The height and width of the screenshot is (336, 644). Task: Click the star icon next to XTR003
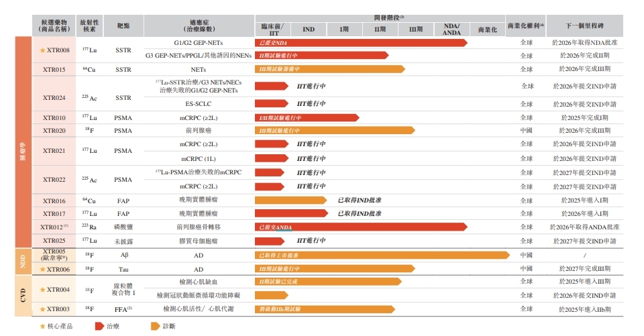[x=43, y=309]
